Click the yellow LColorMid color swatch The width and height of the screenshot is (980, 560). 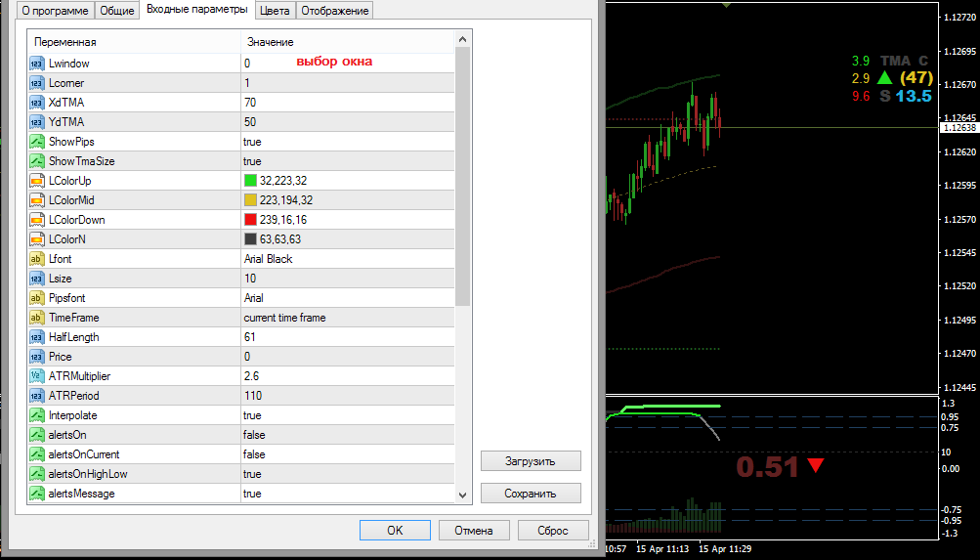pos(251,200)
